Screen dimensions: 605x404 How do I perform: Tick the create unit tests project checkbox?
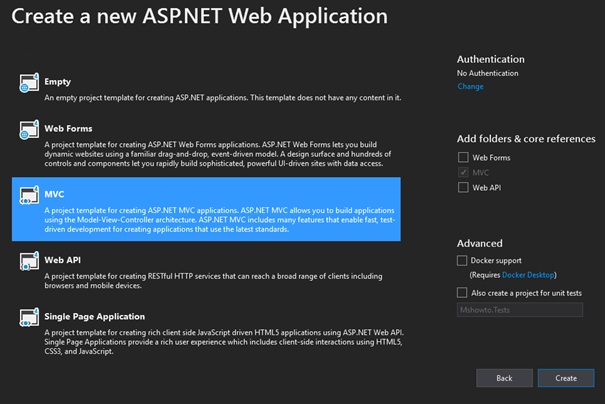[x=462, y=292]
